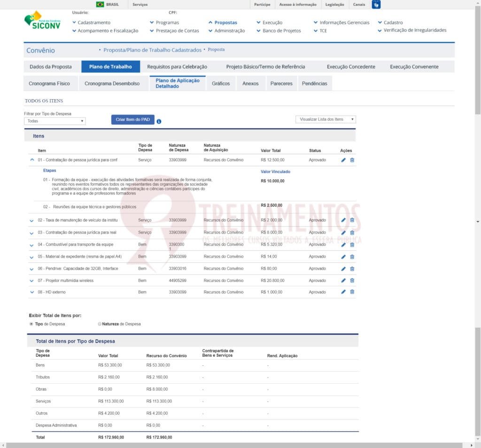Click the info icon beside Criar Item do PAD
Viewport: 481px width, 448px height.
pos(159,121)
